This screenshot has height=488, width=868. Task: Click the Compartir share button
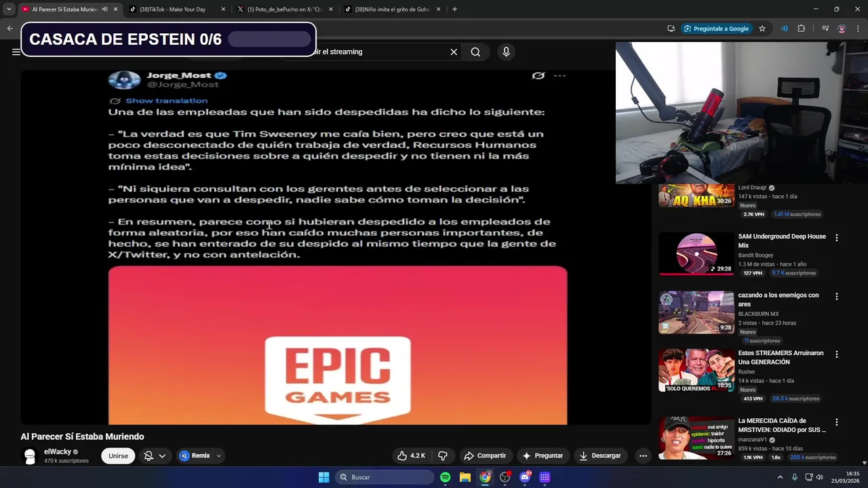485,455
